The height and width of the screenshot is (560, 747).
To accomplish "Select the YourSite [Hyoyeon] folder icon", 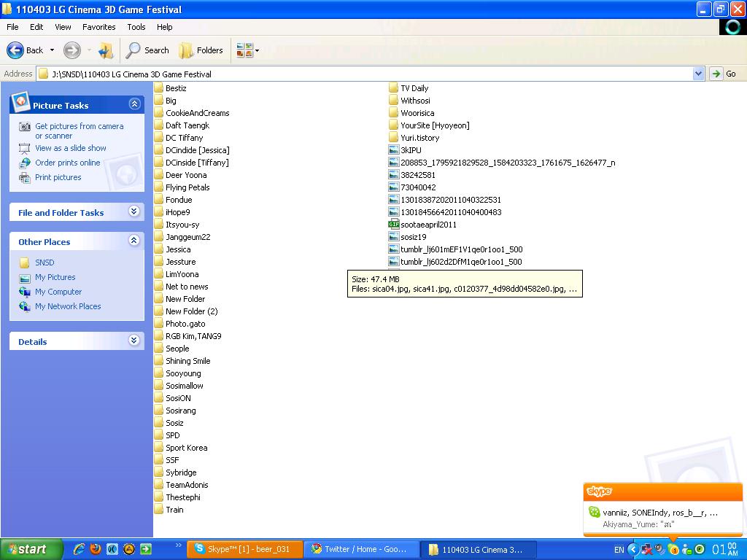I will click(393, 125).
